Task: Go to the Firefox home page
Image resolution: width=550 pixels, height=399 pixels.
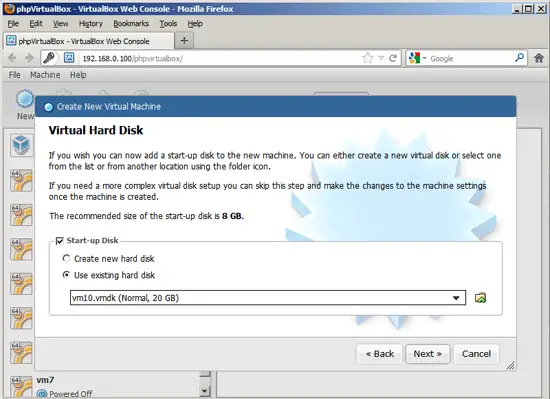Action: (x=539, y=58)
